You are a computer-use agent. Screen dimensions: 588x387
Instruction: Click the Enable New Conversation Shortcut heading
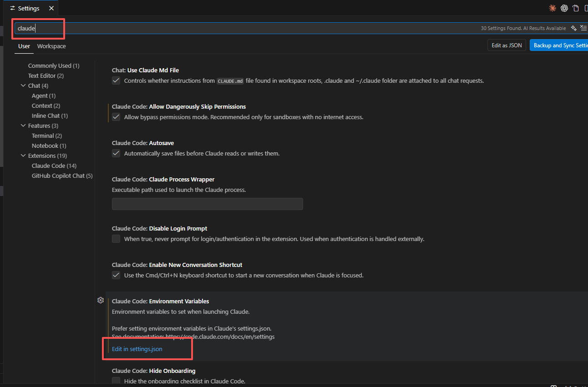pyautogui.click(x=177, y=265)
